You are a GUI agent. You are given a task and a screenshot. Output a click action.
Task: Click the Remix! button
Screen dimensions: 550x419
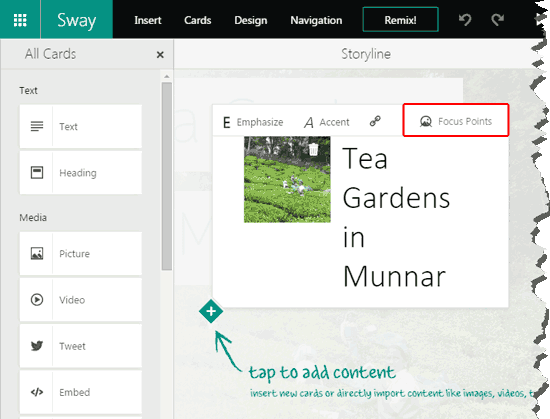(x=400, y=20)
